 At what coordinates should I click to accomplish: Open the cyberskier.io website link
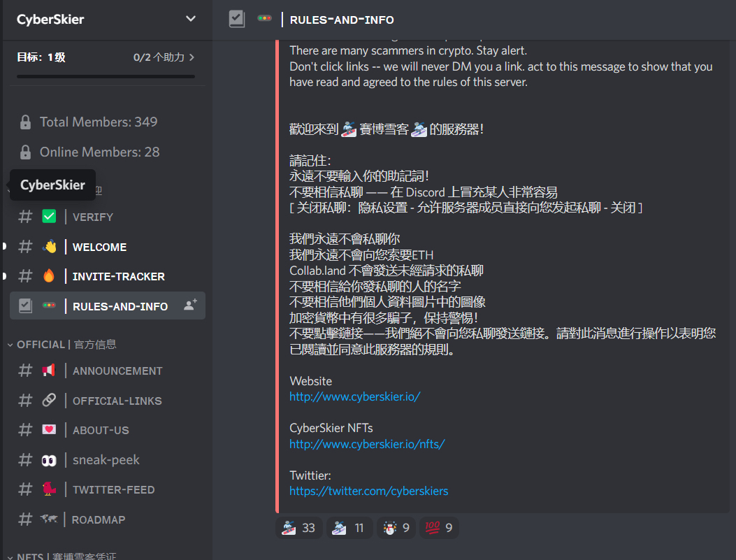tap(355, 396)
